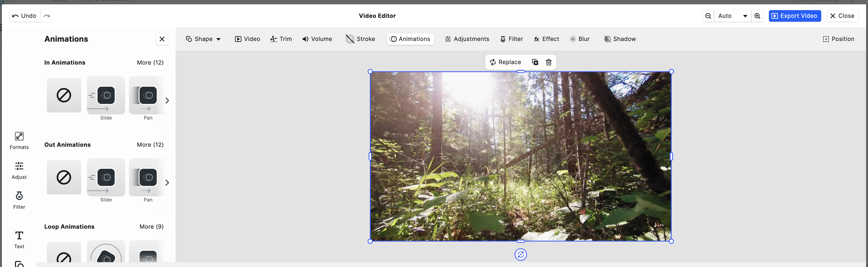Open Filter in the left sidebar
Image resolution: width=868 pixels, height=267 pixels.
[19, 200]
